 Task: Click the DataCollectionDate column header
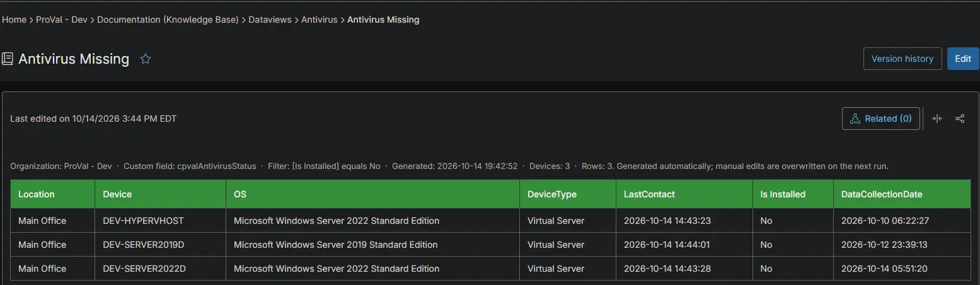tap(902, 194)
